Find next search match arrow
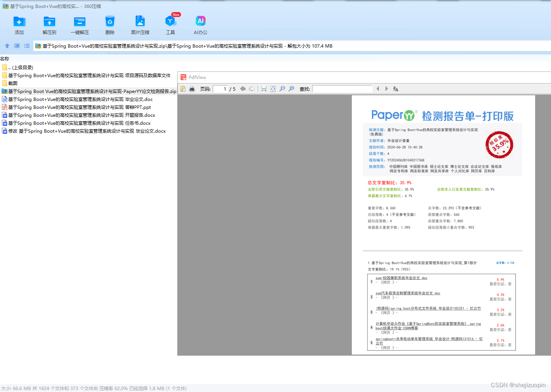This screenshot has width=551, height=392. pyautogui.click(x=387, y=89)
